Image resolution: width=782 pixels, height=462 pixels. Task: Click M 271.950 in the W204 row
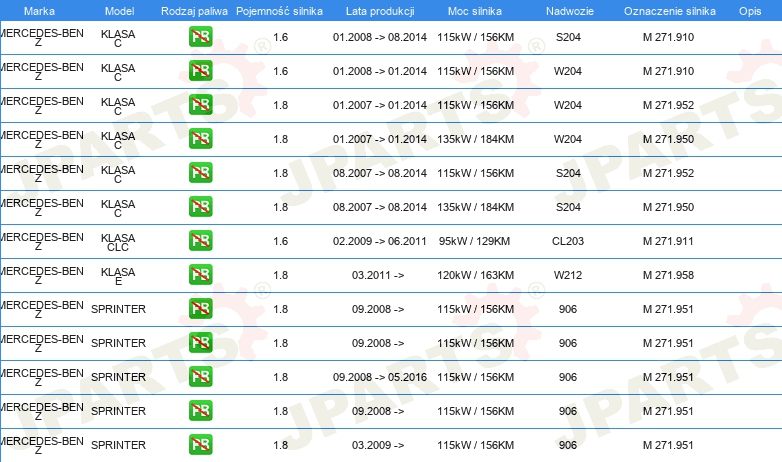pos(668,139)
